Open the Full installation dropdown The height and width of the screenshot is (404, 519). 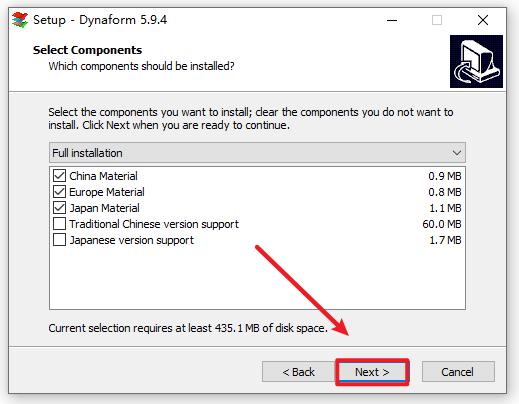click(x=257, y=153)
